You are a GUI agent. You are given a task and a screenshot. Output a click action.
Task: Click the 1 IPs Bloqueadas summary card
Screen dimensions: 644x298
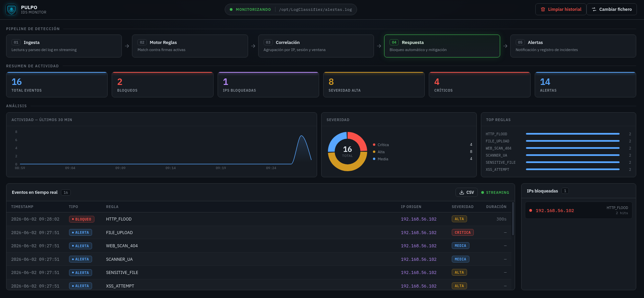(x=268, y=85)
